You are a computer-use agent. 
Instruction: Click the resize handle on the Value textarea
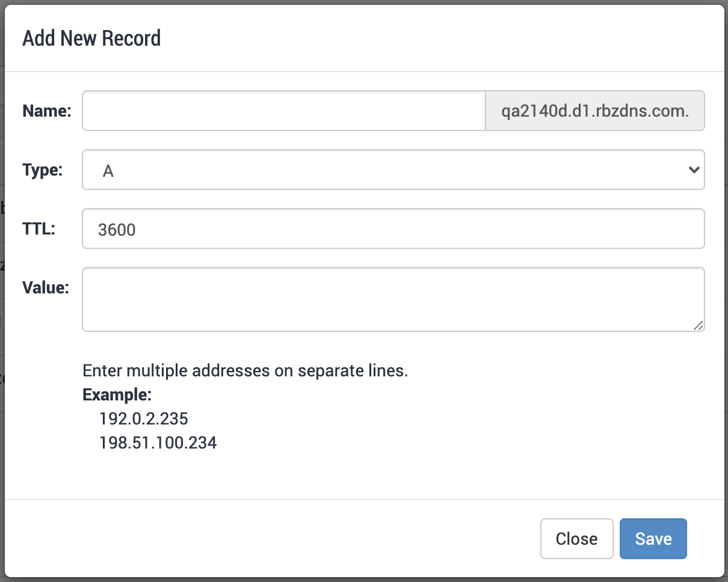[x=699, y=326]
